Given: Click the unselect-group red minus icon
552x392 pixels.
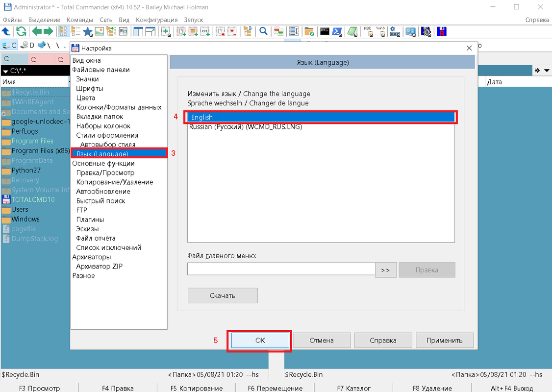Looking at the screenshot, I should pos(232,32).
